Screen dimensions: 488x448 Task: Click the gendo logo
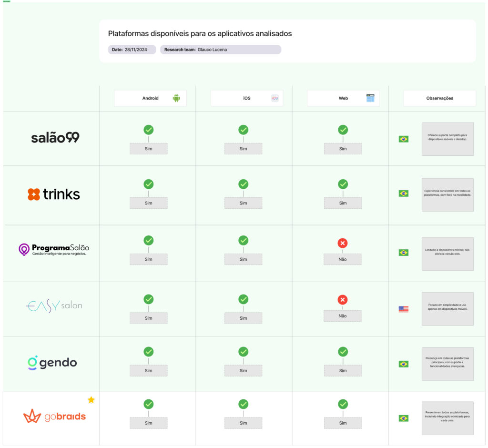[x=52, y=363]
